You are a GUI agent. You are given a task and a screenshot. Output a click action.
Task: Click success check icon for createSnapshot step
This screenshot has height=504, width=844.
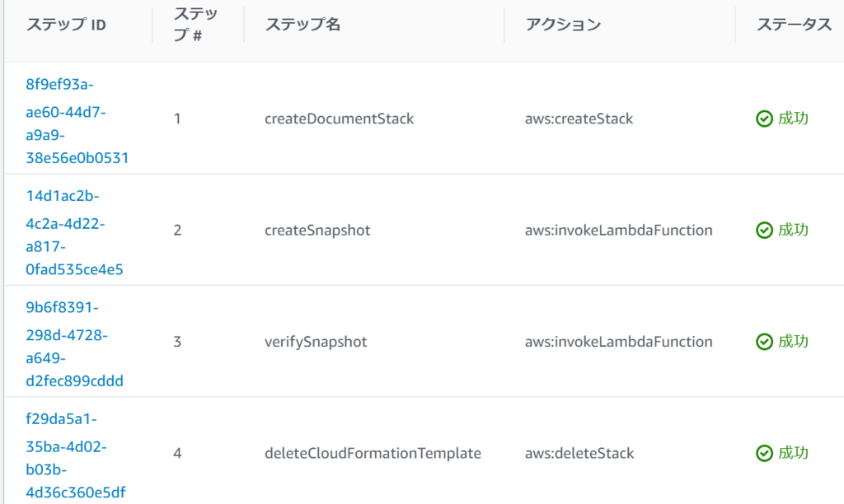(764, 231)
